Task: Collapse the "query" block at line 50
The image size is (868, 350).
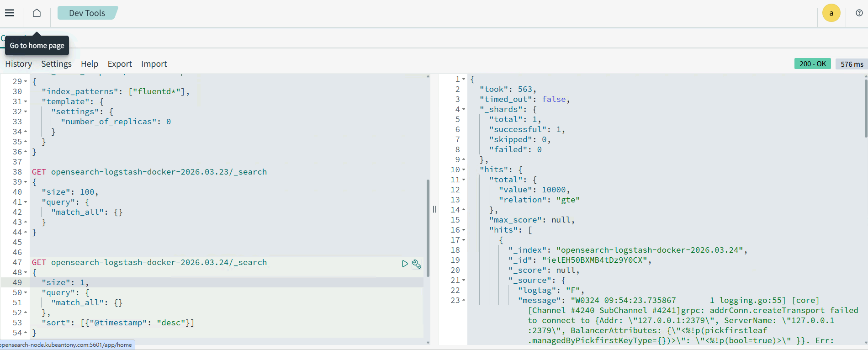Action: click(x=26, y=292)
